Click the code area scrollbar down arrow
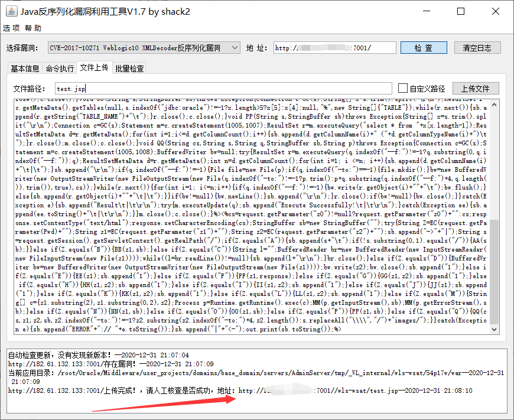This screenshot has height=420, width=514. tap(495, 329)
